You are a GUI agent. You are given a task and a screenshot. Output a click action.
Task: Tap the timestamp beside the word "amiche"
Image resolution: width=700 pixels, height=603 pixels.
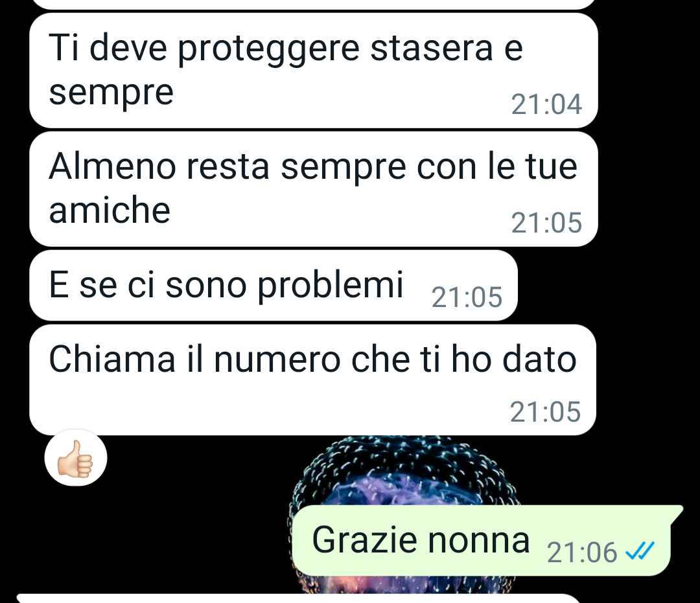click(x=546, y=223)
